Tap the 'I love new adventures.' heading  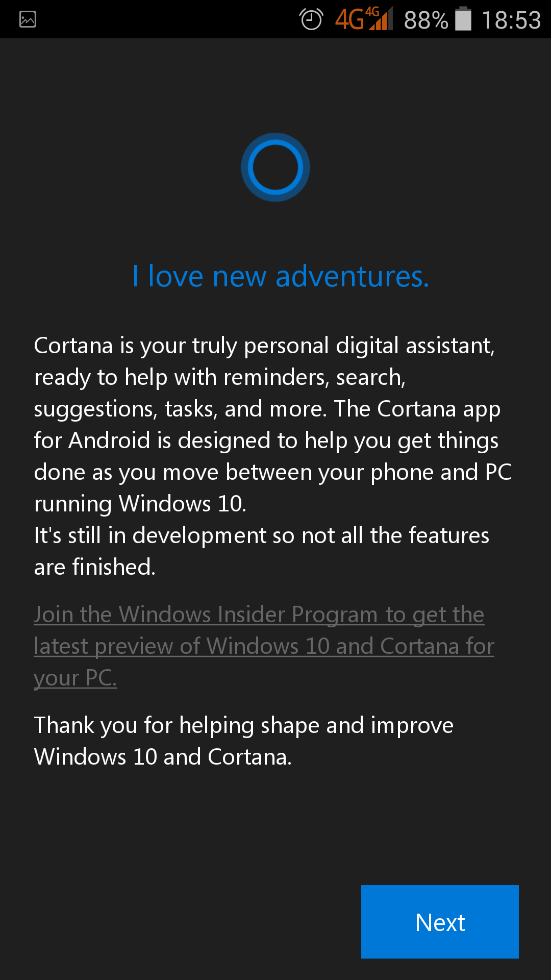click(x=281, y=276)
